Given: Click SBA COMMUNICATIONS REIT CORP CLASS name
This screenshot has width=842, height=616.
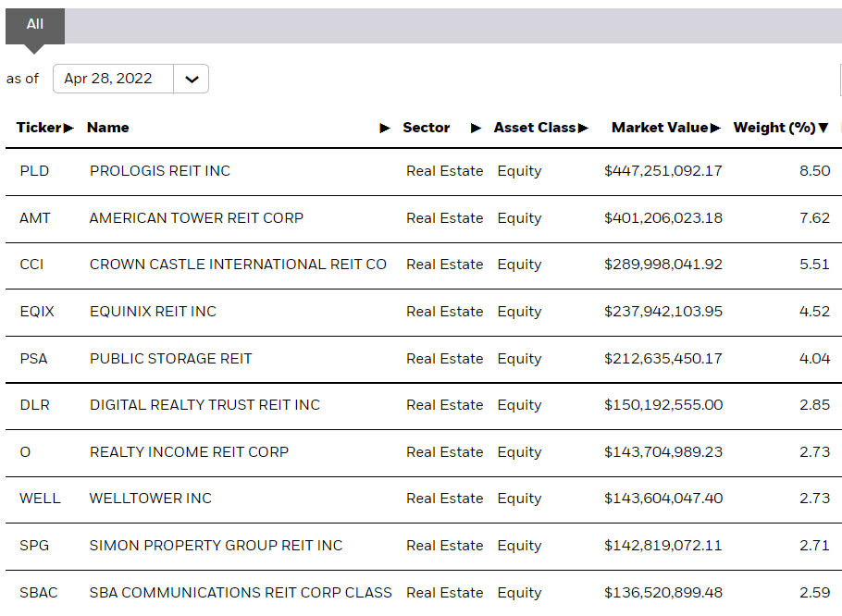Looking at the screenshot, I should point(241,593).
